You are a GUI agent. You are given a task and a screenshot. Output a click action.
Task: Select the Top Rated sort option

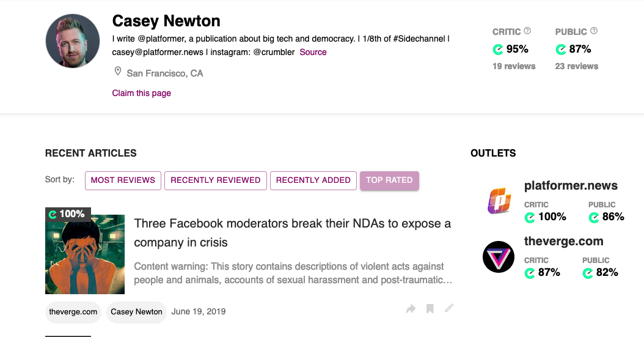coord(389,180)
